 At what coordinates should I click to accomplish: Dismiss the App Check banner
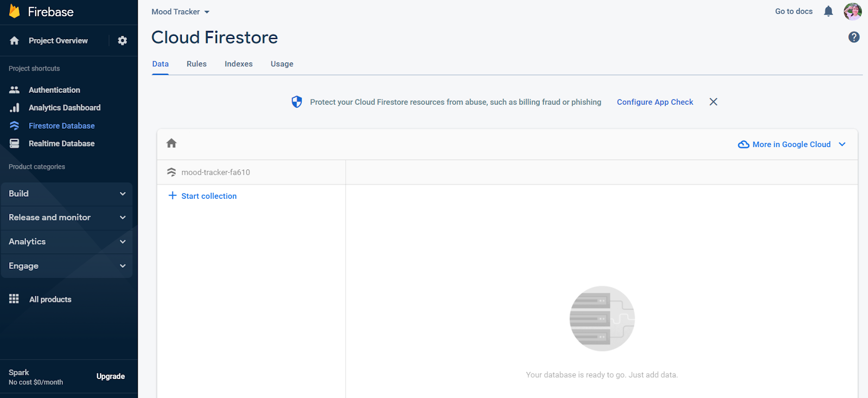coord(713,102)
